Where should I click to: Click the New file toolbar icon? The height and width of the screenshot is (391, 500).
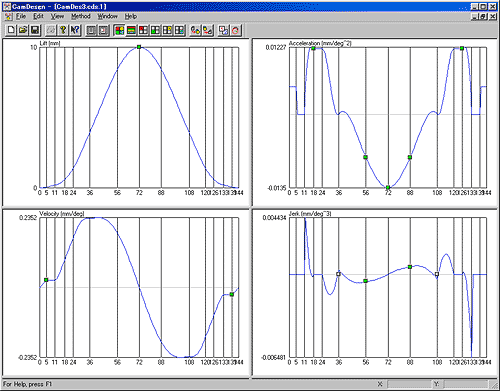[x=11, y=30]
